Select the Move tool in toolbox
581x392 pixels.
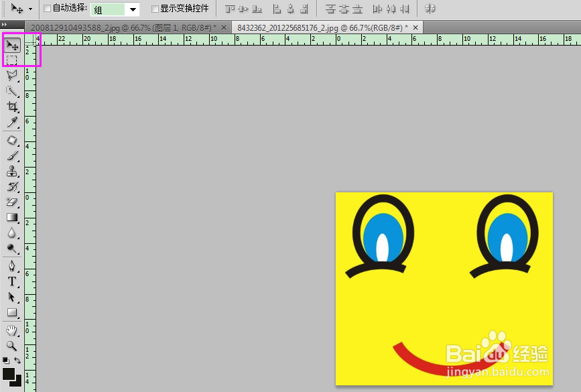click(x=12, y=46)
